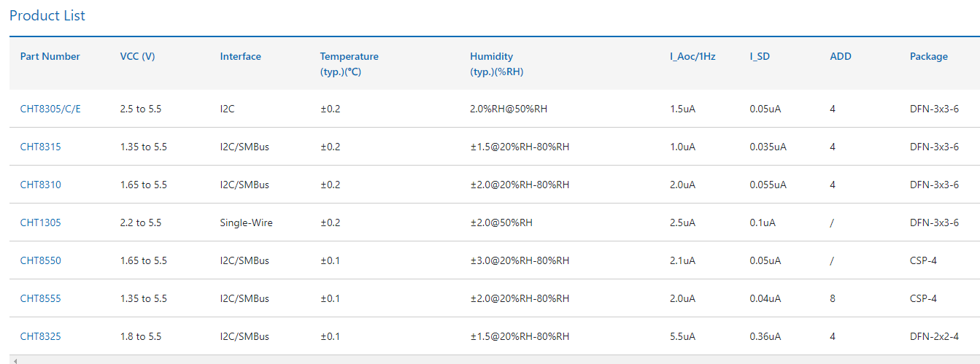Click the horizontal scrollbar left arrow
Screen dimensions: 980x364
[x=15, y=360]
